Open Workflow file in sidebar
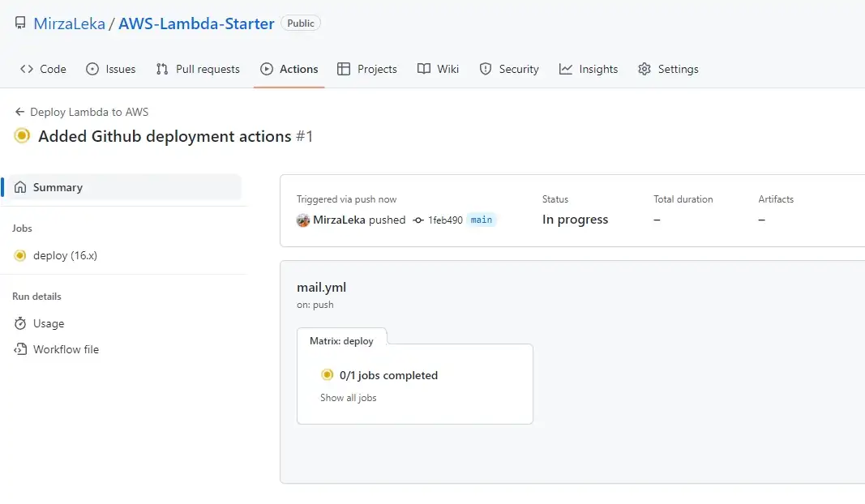The width and height of the screenshot is (865, 504). 66,349
